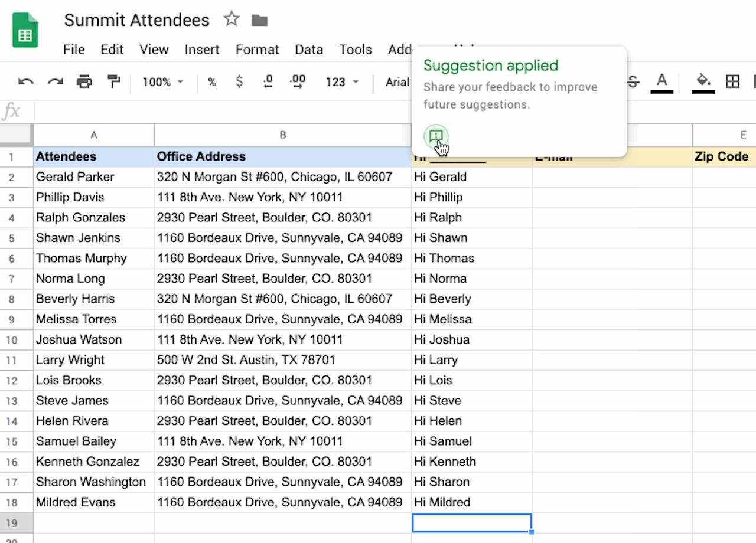This screenshot has width=756, height=543.
Task: Click the feedback icon in Suggestion applied popup
Action: [x=436, y=136]
